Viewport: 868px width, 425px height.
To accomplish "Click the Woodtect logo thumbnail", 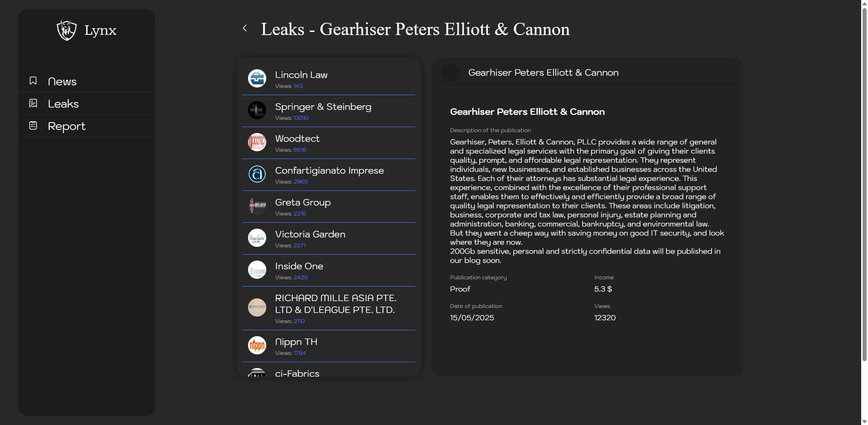I will click(257, 142).
